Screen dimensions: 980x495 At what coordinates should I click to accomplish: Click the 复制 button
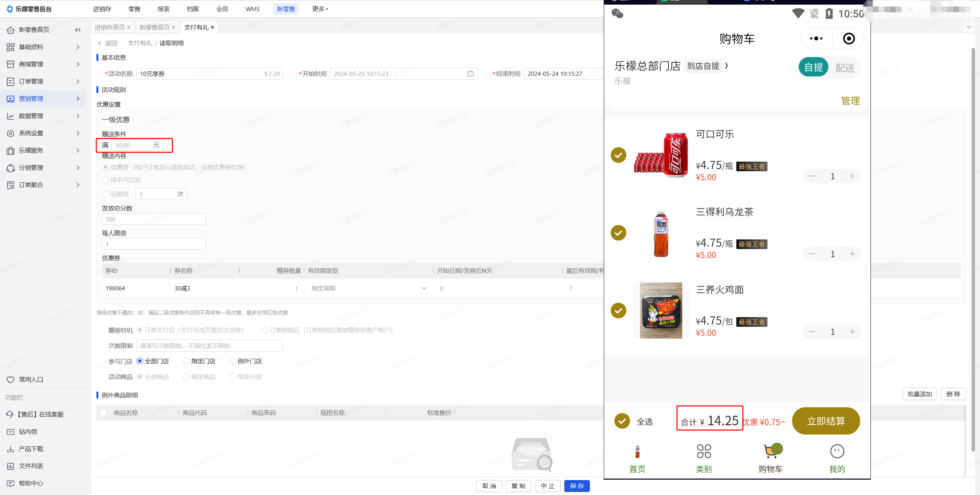coord(518,486)
